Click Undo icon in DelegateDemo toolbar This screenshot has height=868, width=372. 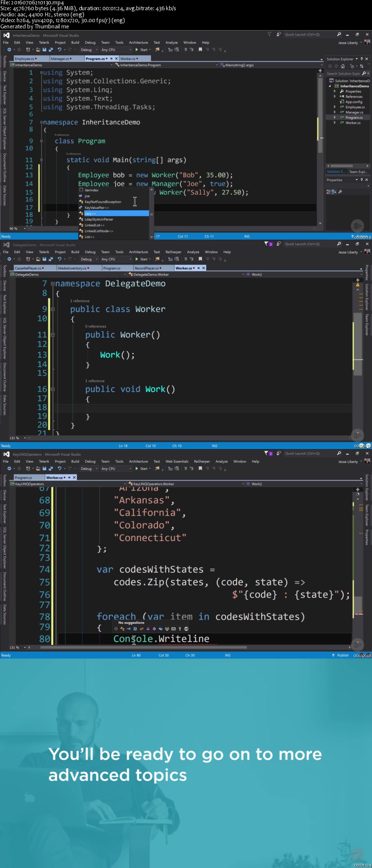[x=59, y=259]
